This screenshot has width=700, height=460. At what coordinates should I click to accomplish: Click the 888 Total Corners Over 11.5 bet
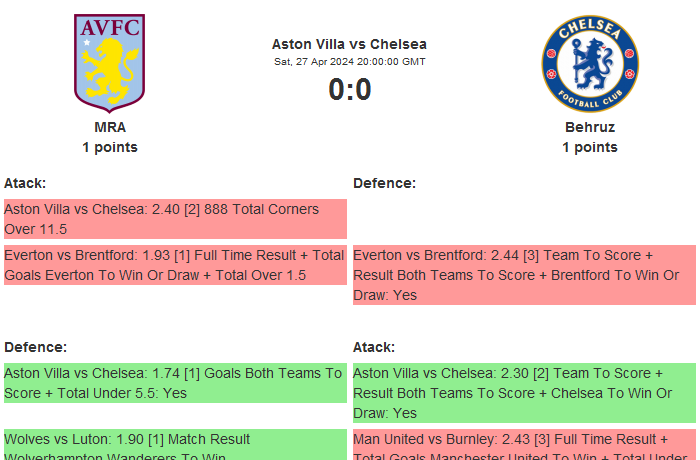(175, 219)
